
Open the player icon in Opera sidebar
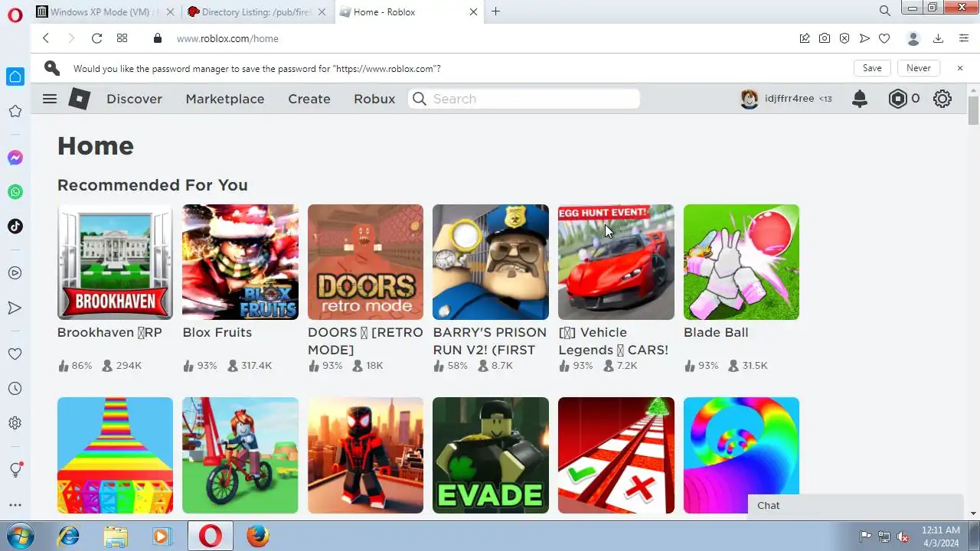tap(15, 272)
